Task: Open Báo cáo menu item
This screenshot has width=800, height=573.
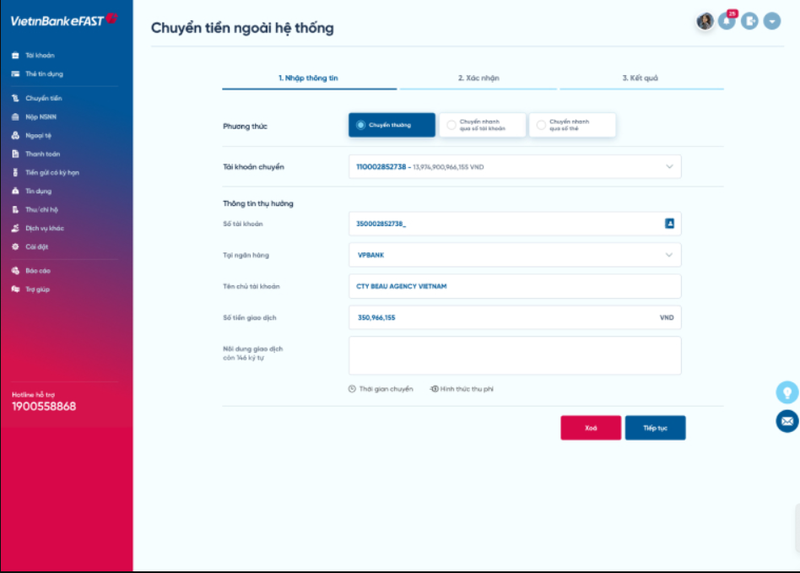Action: coord(38,270)
